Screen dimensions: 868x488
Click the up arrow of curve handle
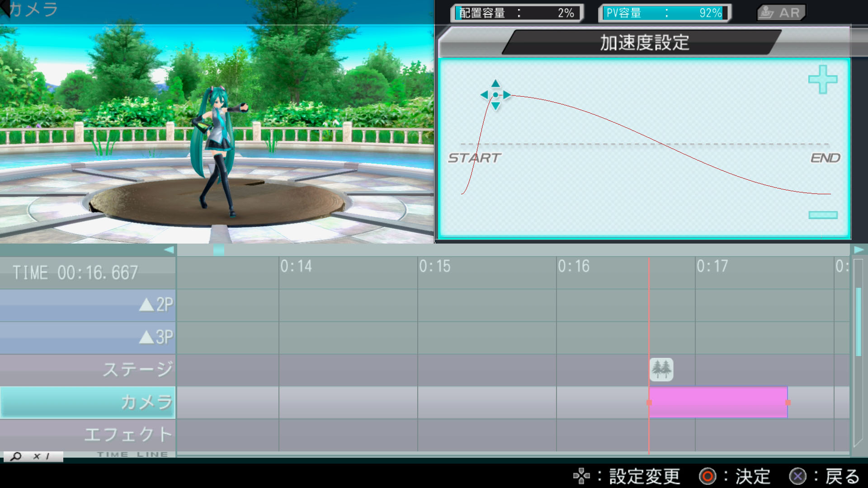[x=495, y=83]
